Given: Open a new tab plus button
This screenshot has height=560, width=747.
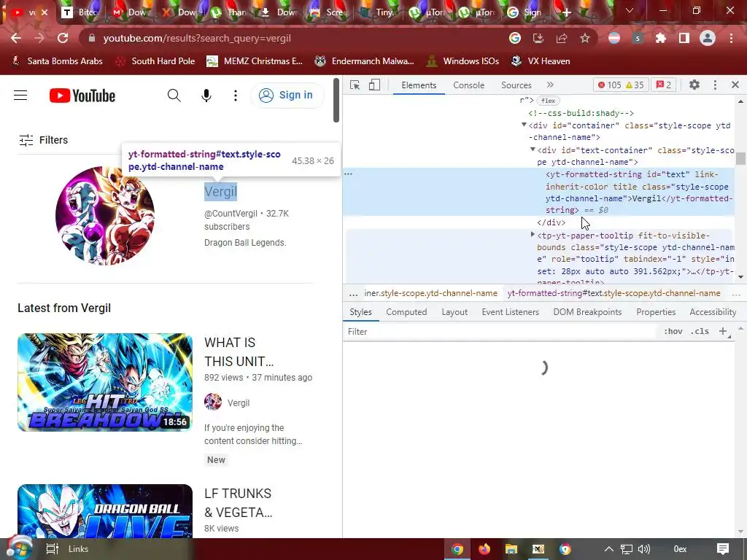Looking at the screenshot, I should tap(566, 13).
